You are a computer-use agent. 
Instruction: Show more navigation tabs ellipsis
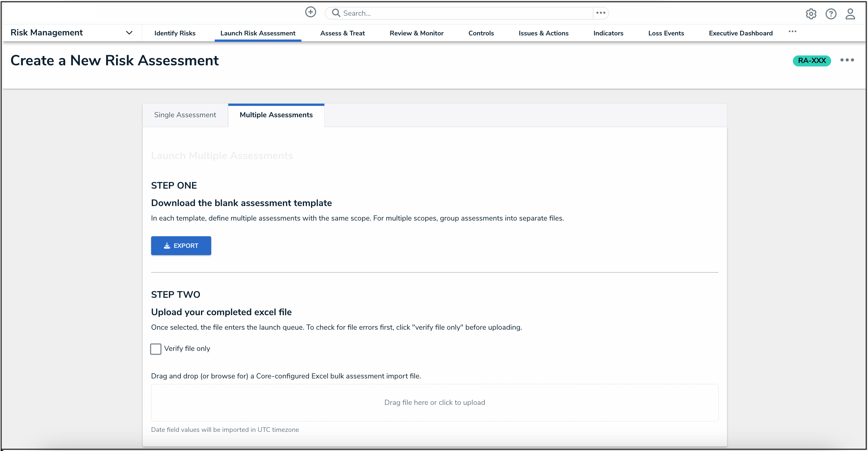point(792,32)
